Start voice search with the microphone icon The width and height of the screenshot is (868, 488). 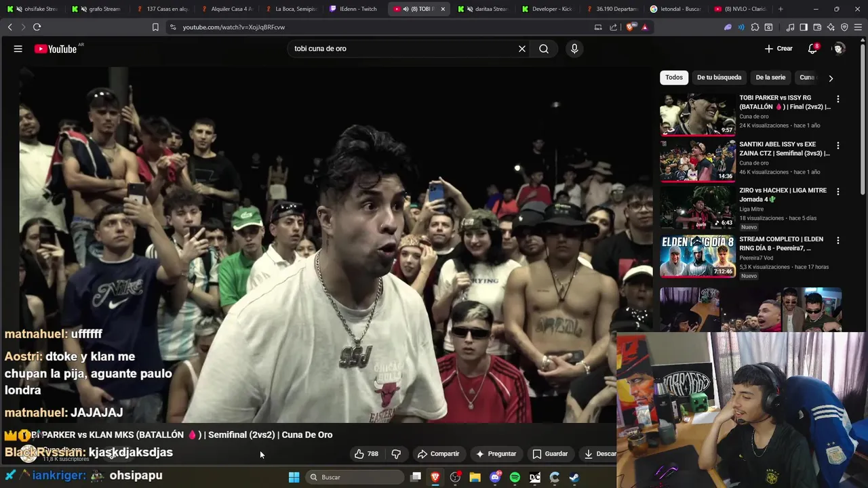point(574,49)
